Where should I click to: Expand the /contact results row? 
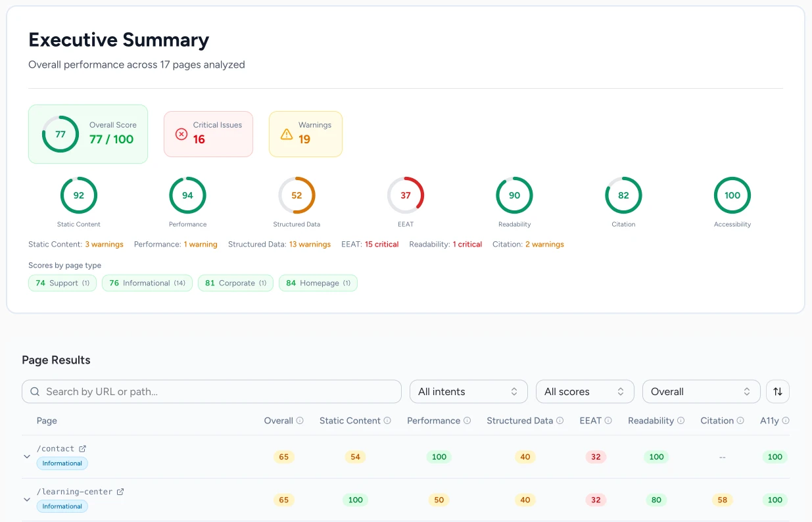(x=26, y=456)
